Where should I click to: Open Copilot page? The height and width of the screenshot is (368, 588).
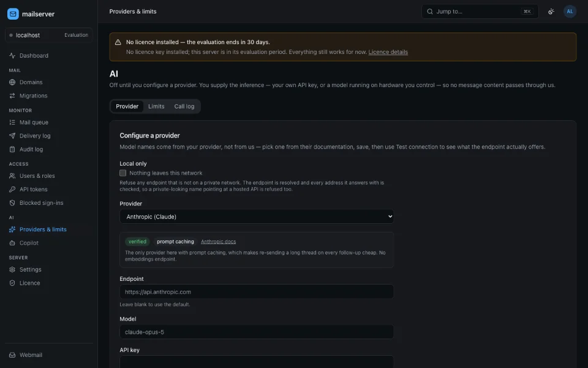[x=49, y=243]
